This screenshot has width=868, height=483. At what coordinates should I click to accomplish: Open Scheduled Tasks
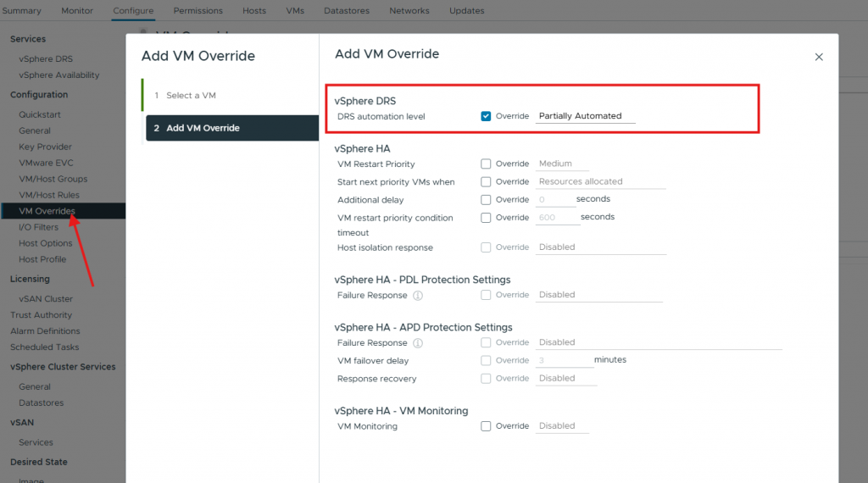click(x=44, y=347)
